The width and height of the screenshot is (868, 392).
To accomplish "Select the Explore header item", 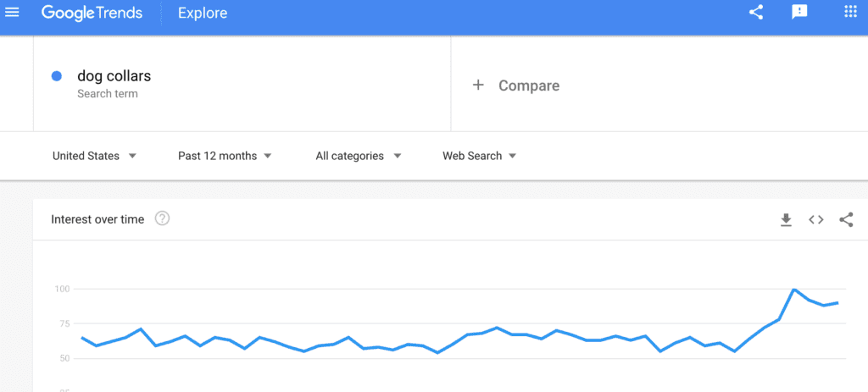I will pyautogui.click(x=203, y=13).
